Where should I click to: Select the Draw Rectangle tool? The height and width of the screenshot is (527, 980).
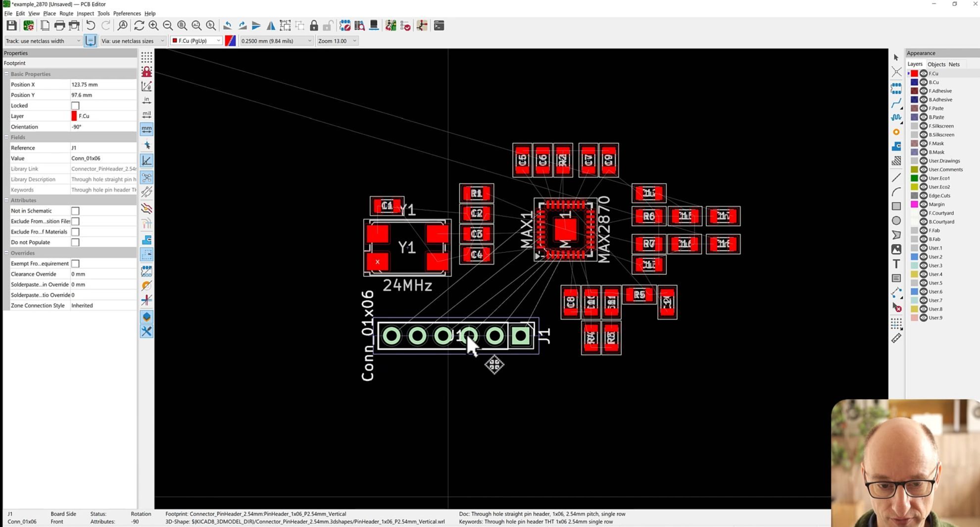(896, 206)
